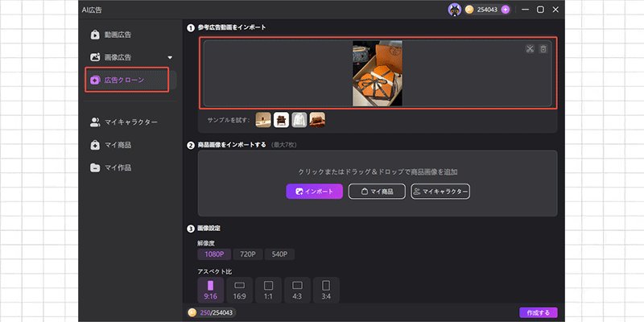This screenshot has height=322, width=644.
Task: Click the マイキャラクター button in import area
Action: [x=440, y=192]
